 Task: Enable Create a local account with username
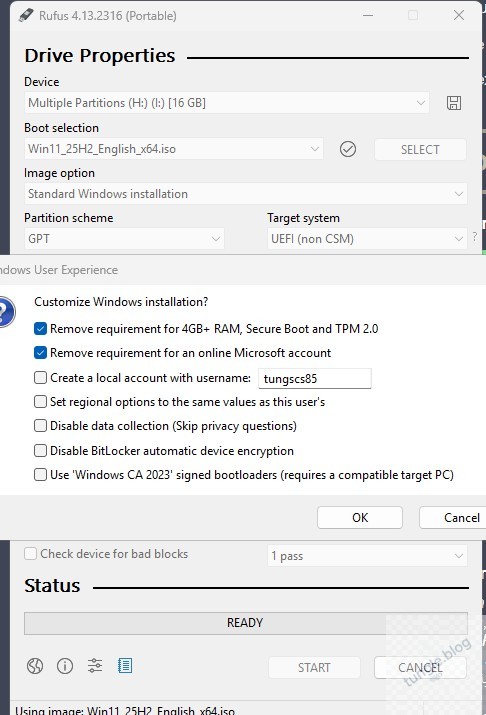40,378
